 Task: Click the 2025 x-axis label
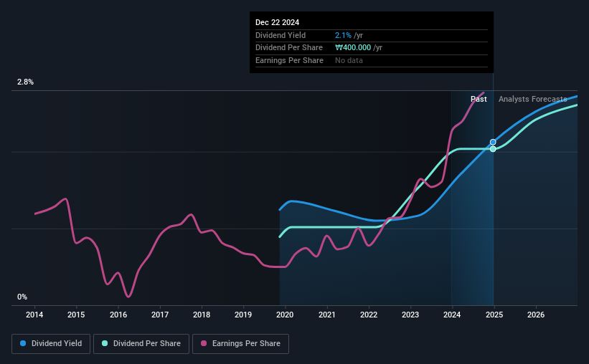[494, 315]
